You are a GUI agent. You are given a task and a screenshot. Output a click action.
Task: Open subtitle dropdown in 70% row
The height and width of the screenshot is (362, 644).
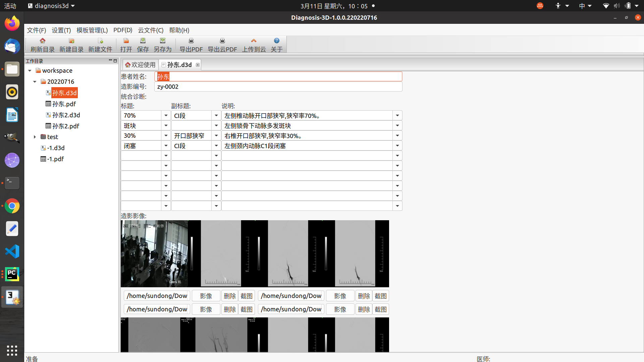pos(216,116)
